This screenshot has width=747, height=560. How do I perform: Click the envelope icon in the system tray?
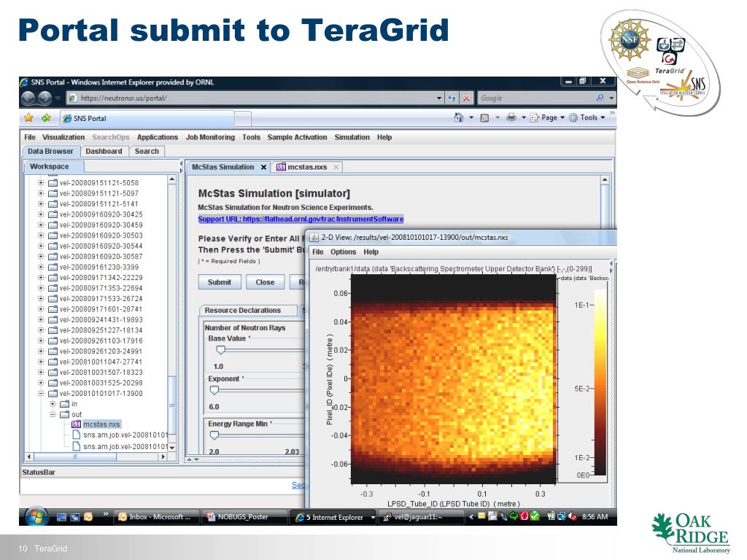click(481, 516)
